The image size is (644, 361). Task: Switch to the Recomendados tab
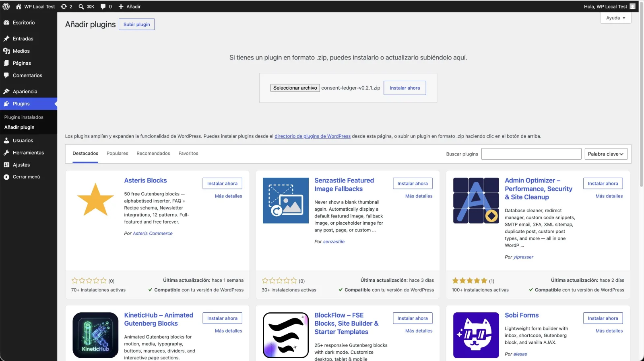[153, 154]
